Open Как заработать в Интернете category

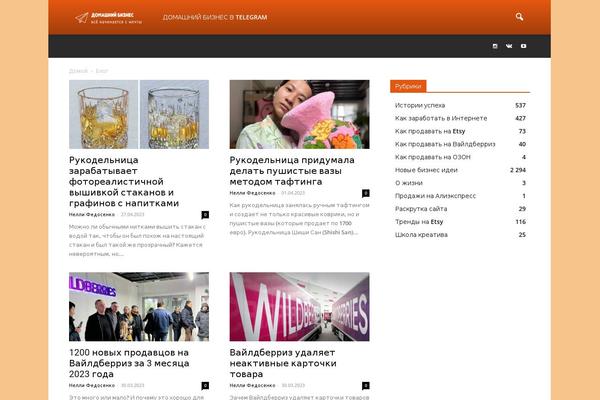441,118
